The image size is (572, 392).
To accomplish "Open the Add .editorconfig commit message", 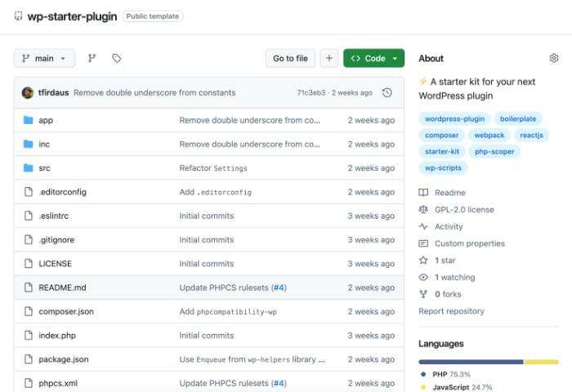I will [x=215, y=192].
